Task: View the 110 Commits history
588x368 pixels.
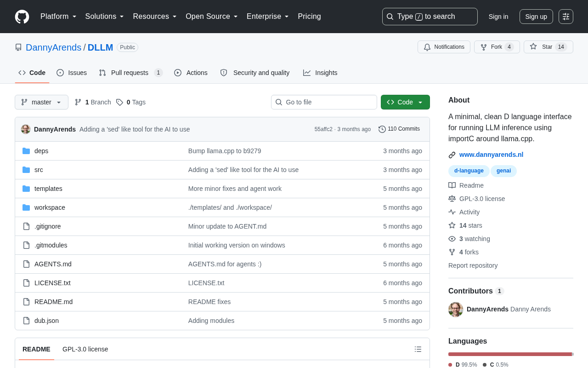Action: point(399,129)
